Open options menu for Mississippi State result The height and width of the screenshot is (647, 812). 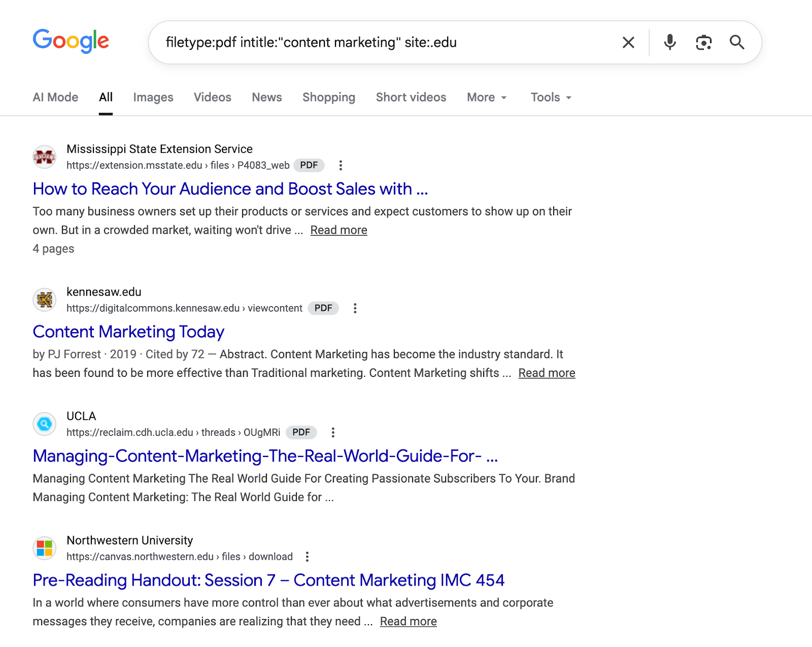coord(341,165)
